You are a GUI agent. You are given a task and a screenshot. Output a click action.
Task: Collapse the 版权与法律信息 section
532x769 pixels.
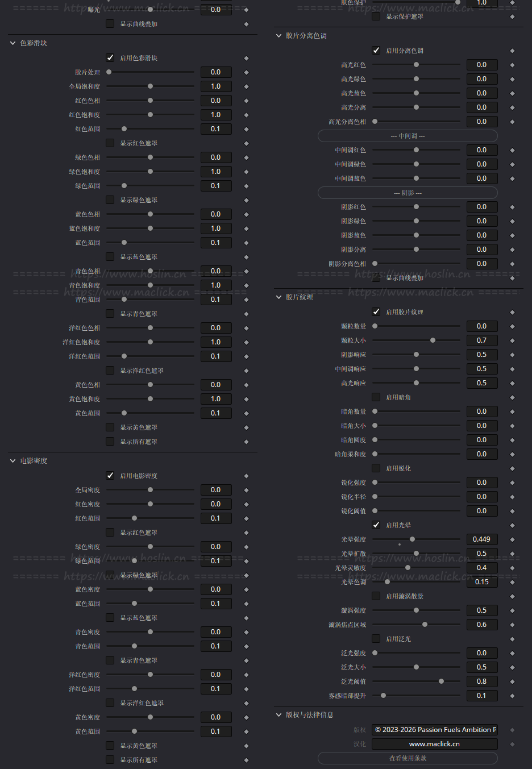279,715
